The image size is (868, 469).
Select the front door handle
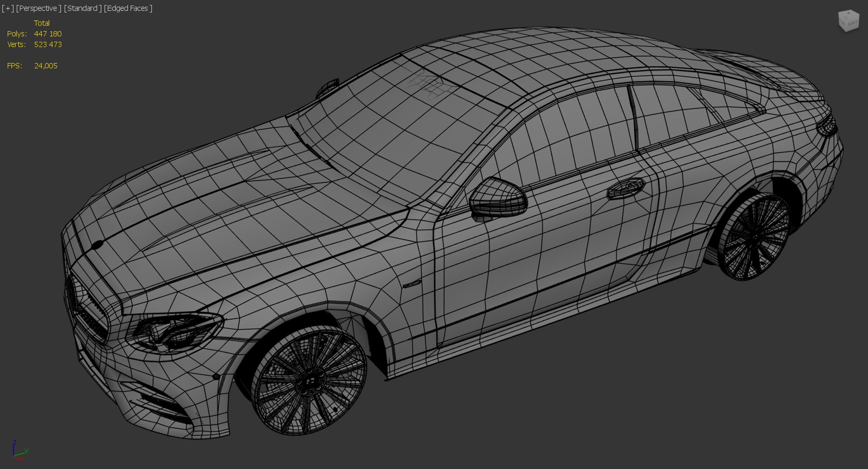pos(626,188)
